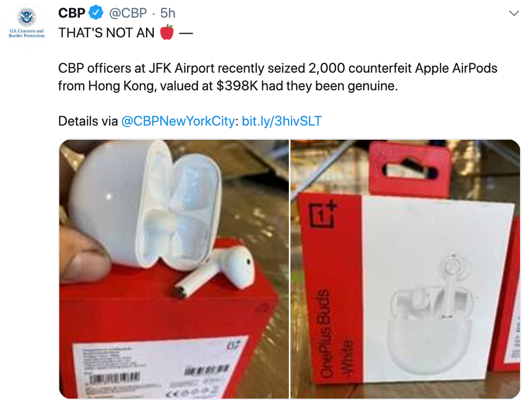532x407 pixels.
Task: Open right photo of OnePlus Buds box
Action: [405, 269]
